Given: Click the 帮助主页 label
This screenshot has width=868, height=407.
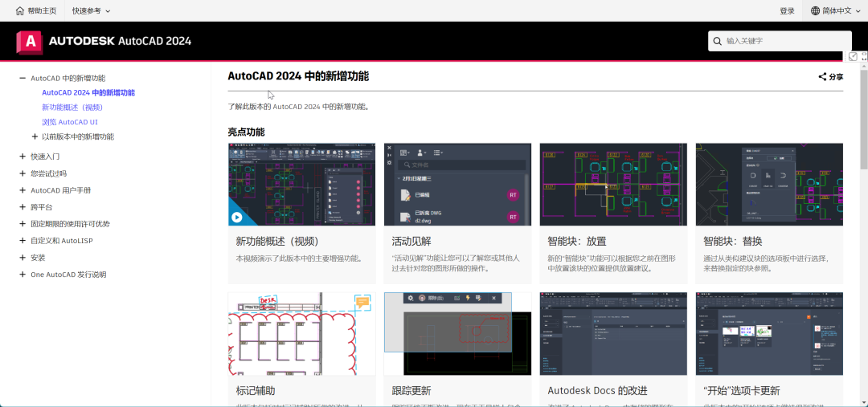Looking at the screenshot, I should [x=42, y=11].
